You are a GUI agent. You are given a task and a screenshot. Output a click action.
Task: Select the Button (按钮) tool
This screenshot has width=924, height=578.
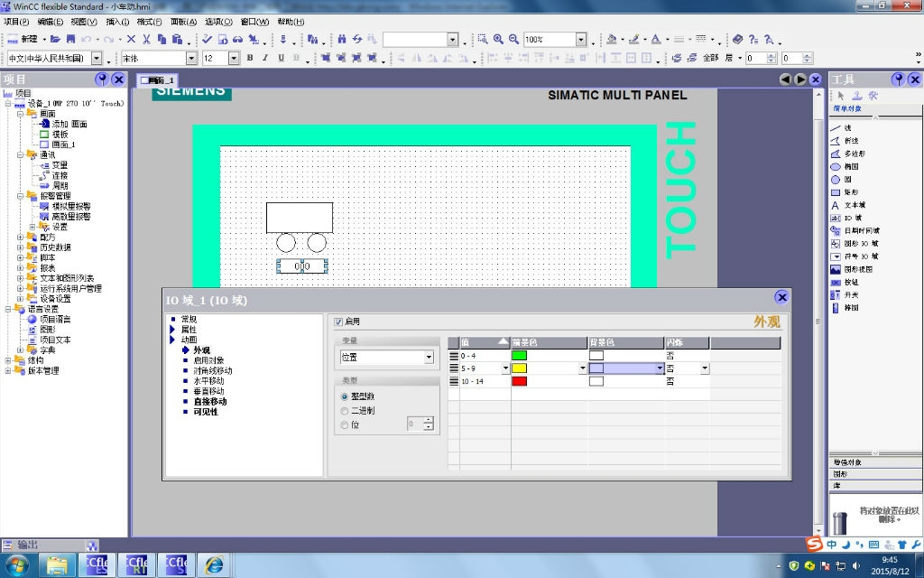click(844, 283)
